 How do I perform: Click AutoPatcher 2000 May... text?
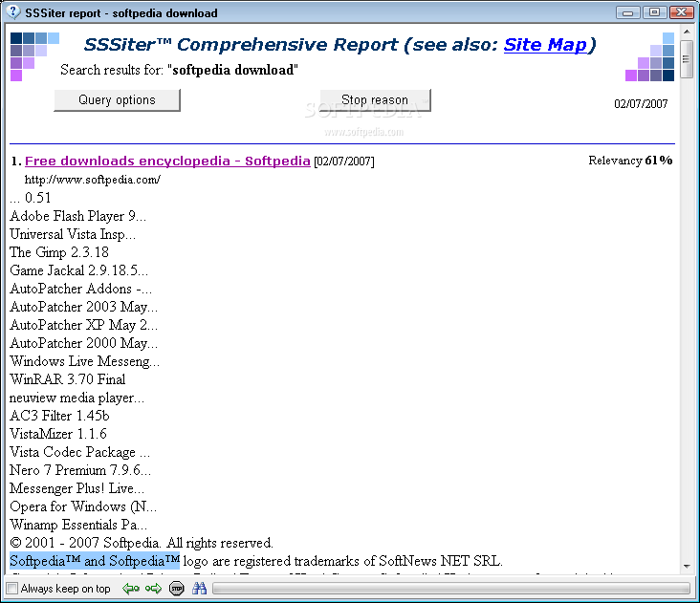tap(84, 343)
